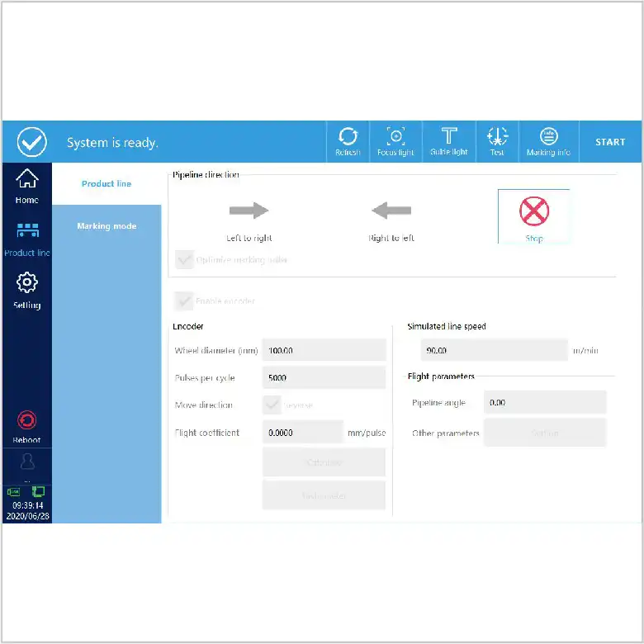Click the Refresh icon in top toolbar
644x644 pixels.
point(348,141)
